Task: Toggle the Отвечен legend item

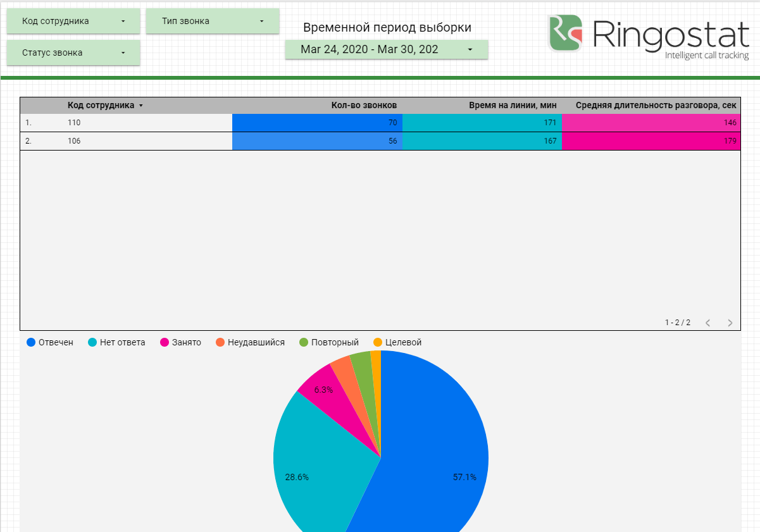Action: 50,342
